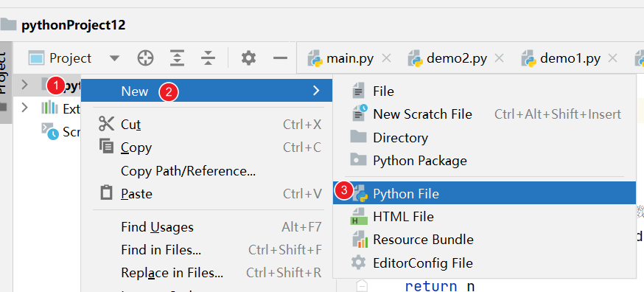The image size is (644, 292).
Task: Click the Paste clipboard icon
Action: click(106, 192)
